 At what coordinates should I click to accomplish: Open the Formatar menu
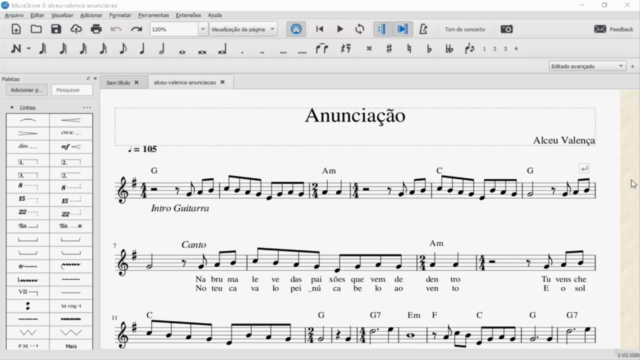click(120, 15)
